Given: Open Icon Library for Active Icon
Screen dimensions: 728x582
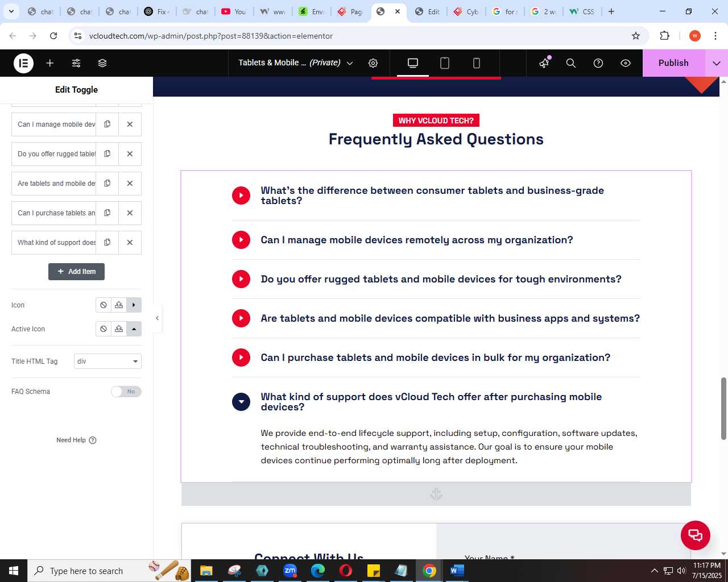Looking at the screenshot, I should coord(134,329).
